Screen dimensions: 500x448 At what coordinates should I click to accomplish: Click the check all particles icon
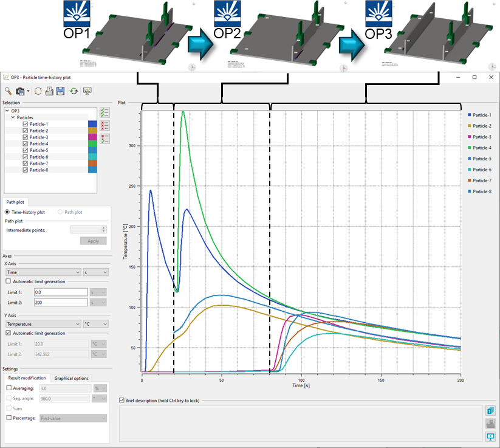[104, 112]
